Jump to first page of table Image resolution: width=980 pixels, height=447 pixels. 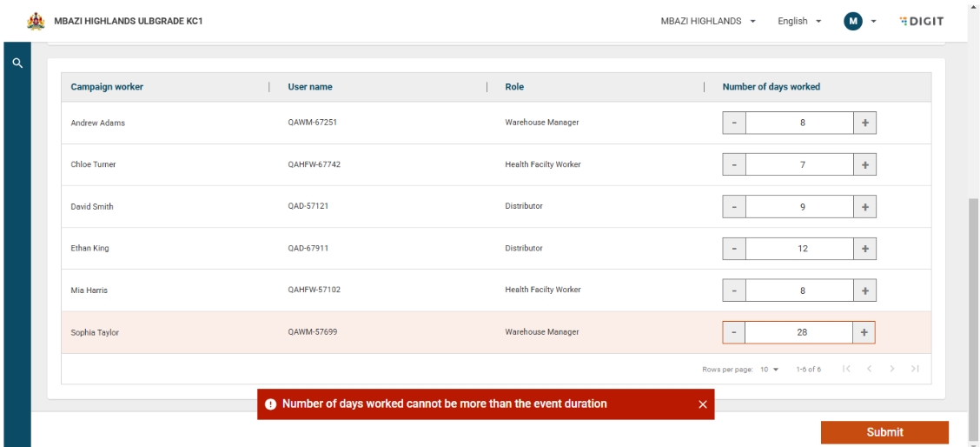coord(848,369)
